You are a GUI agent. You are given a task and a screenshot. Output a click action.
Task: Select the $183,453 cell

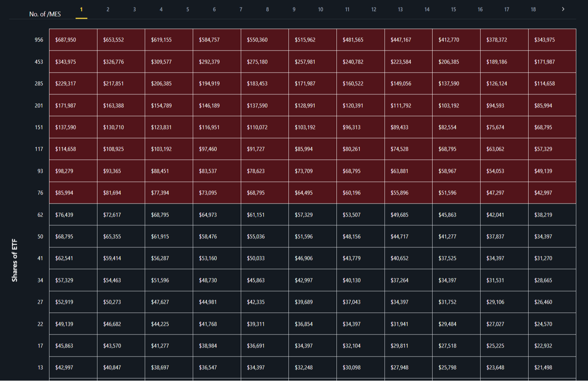click(x=265, y=84)
